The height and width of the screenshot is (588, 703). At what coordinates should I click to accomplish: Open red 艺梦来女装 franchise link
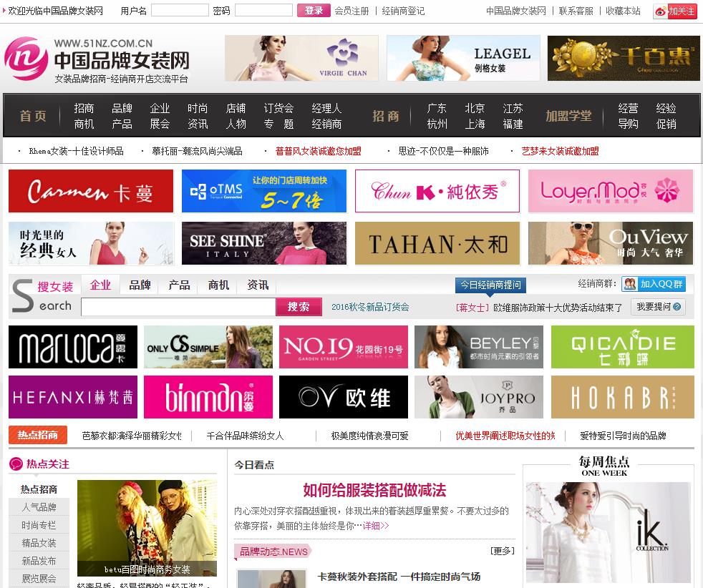pos(560,151)
